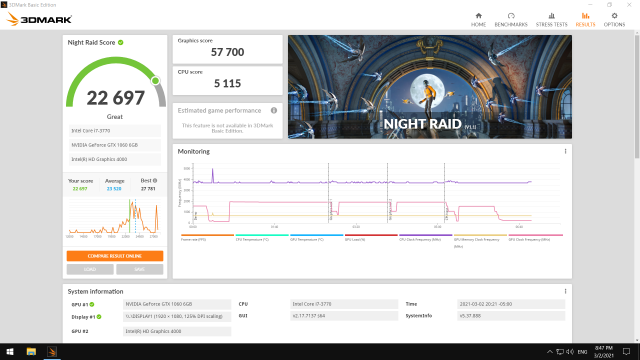Screen dimensions: 640x360
Task: Toggle Frame rate (FPS) legend series
Action: tap(207, 237)
